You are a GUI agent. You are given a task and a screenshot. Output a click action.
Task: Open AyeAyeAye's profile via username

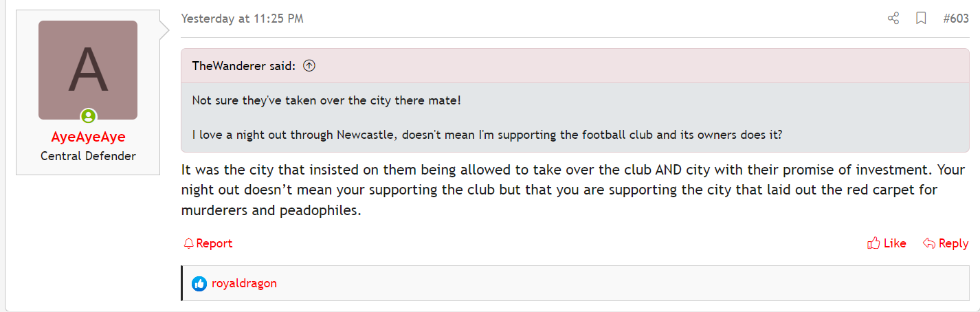(88, 136)
